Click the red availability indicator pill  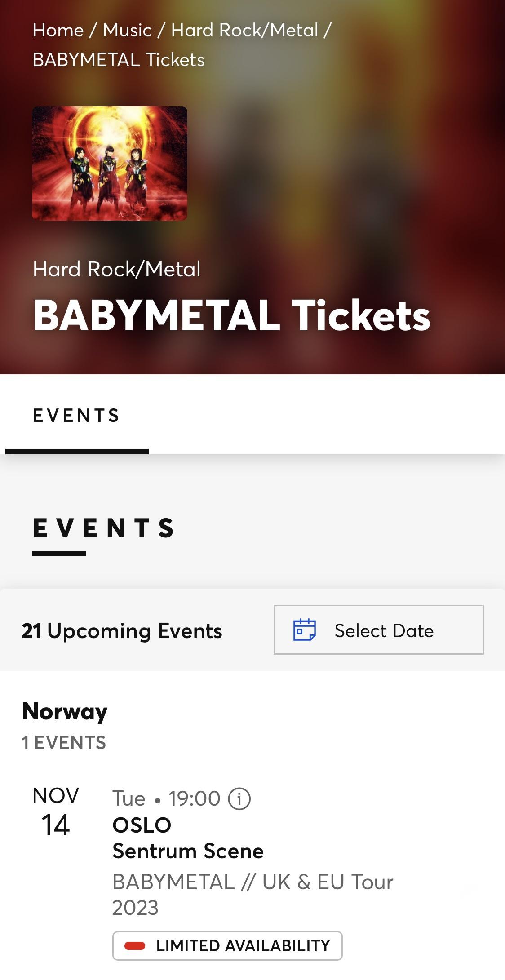point(135,946)
